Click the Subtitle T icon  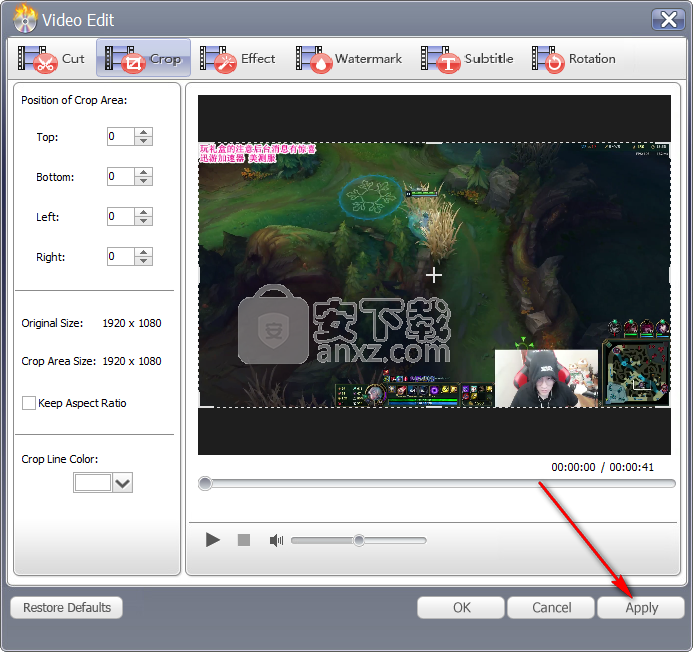tap(440, 59)
